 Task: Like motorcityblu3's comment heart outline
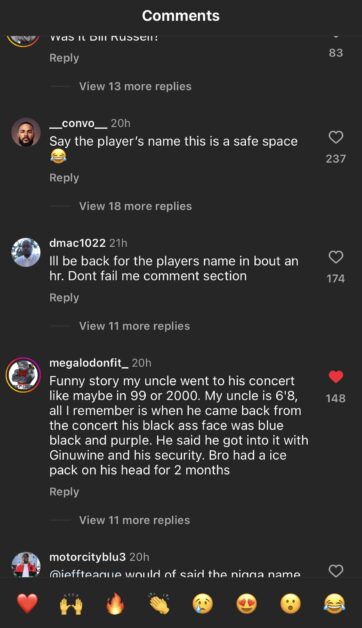coord(336,570)
